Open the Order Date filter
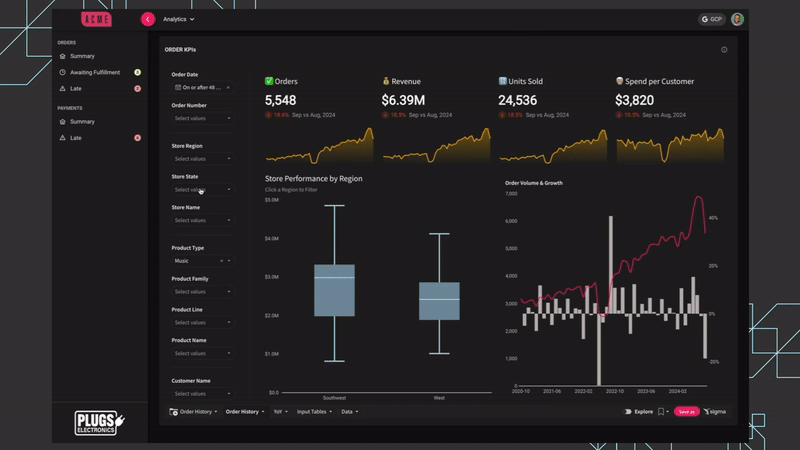This screenshot has width=800, height=450. tap(201, 87)
